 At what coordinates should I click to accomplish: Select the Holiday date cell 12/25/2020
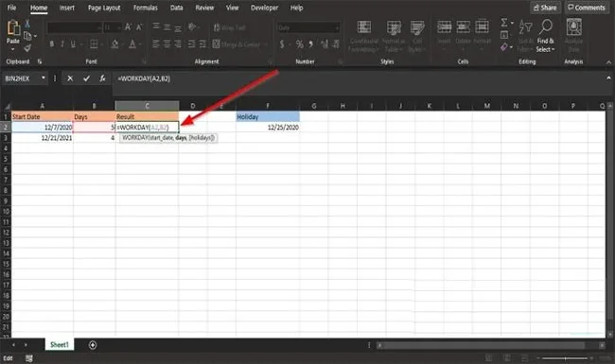[268, 128]
